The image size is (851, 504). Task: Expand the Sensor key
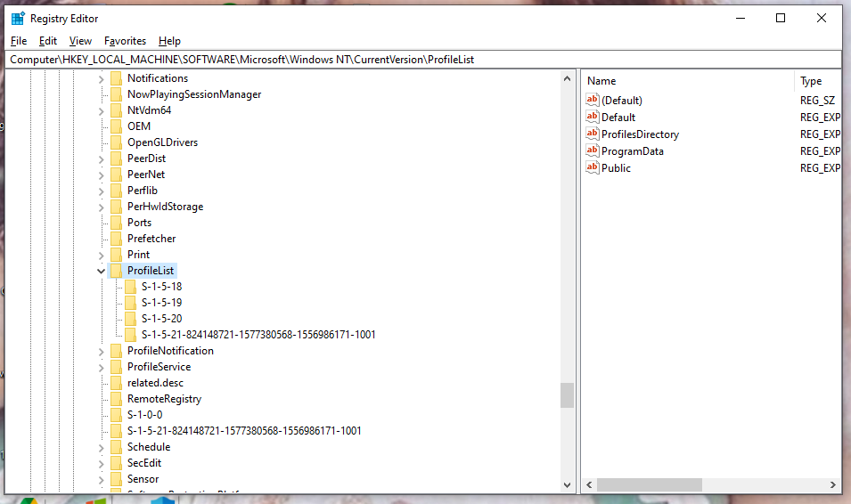point(101,480)
